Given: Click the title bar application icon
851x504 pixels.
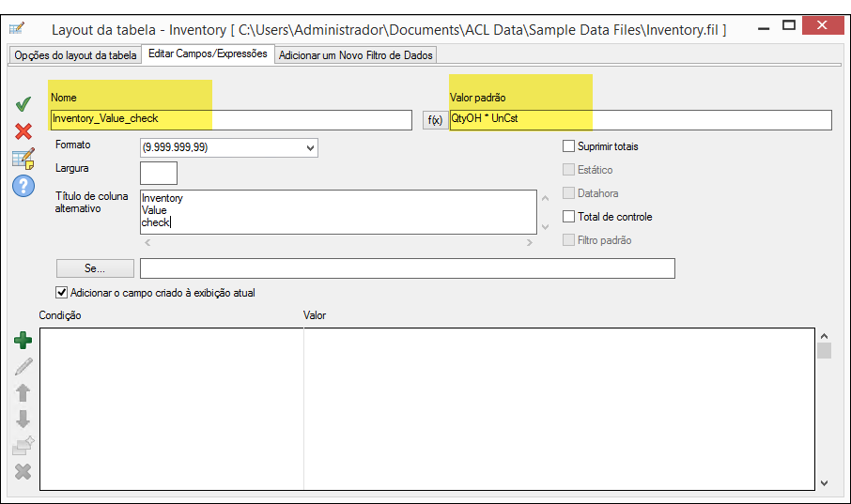Looking at the screenshot, I should pyautogui.click(x=17, y=30).
